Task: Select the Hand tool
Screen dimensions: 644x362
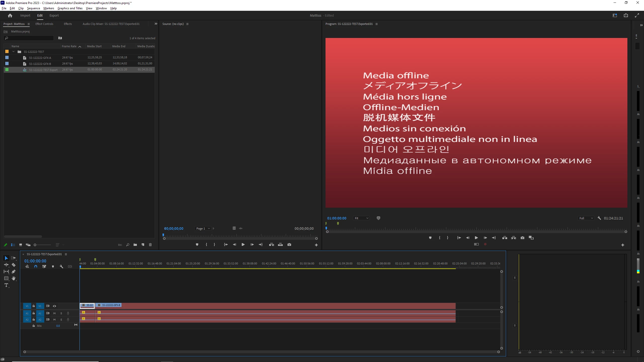Action: coord(14,278)
